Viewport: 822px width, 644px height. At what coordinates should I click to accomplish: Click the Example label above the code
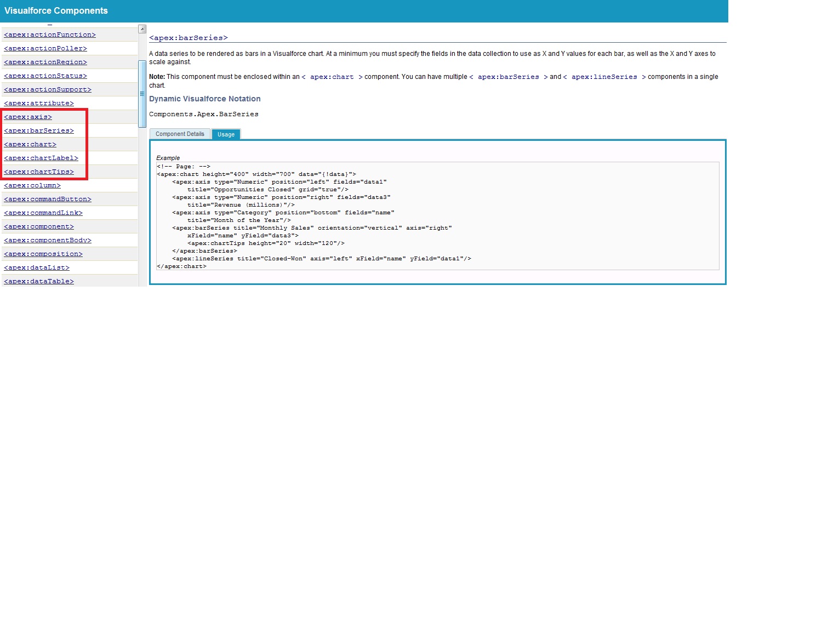pos(168,158)
